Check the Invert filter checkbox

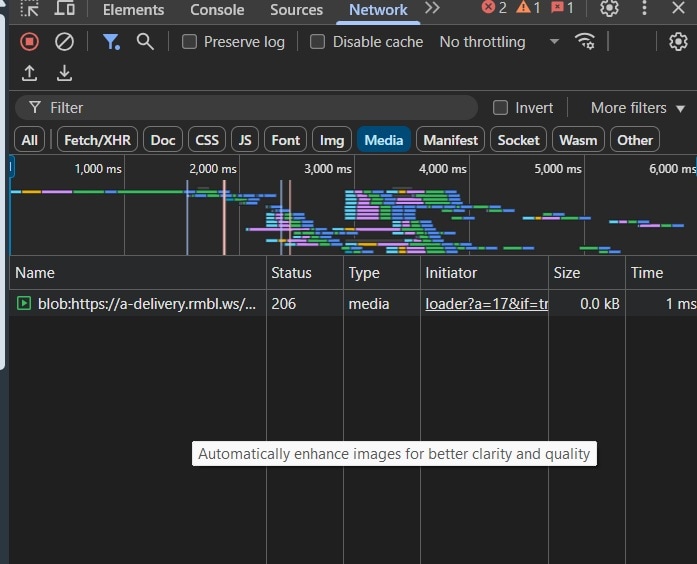(x=501, y=108)
